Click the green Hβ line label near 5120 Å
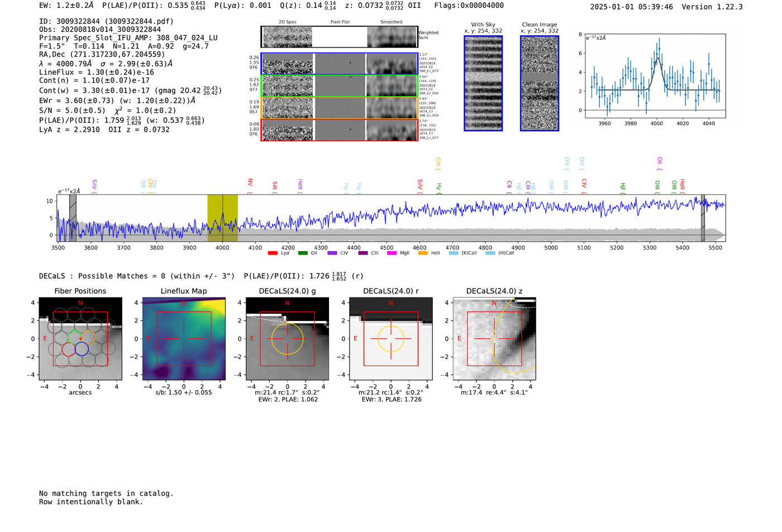Image resolution: width=782 pixels, height=532 pixels. (623, 188)
